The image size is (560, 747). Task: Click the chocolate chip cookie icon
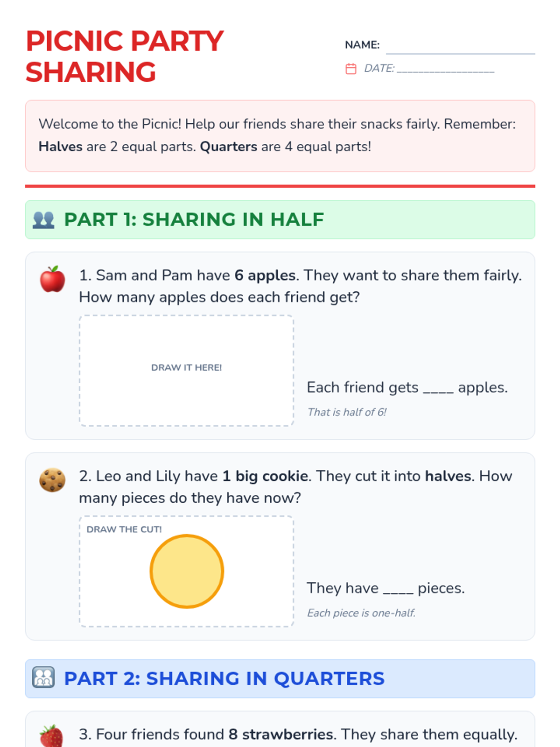pyautogui.click(x=52, y=480)
